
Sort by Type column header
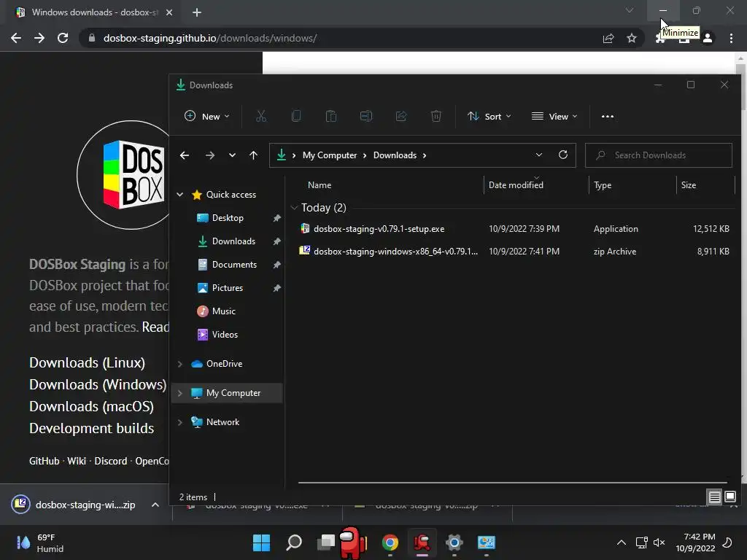(x=603, y=185)
